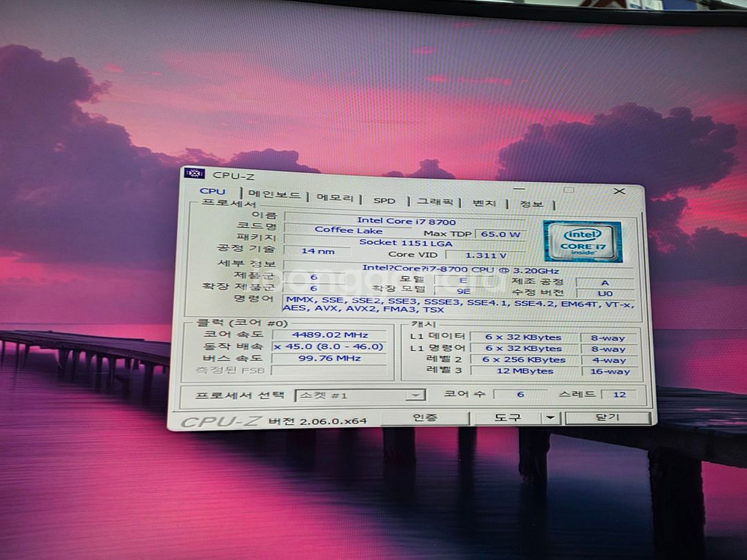Select the currently active CPU tab
This screenshot has width=747, height=560.
pos(213,191)
